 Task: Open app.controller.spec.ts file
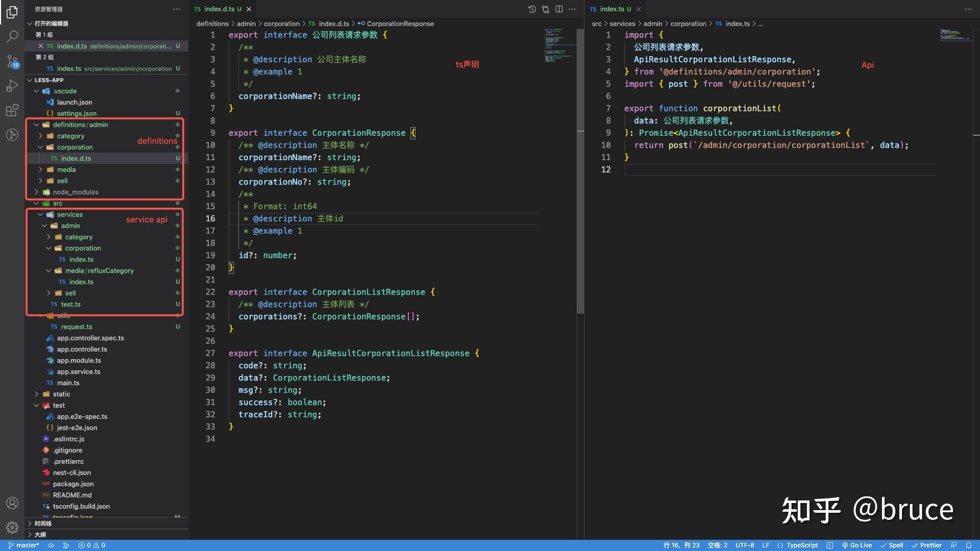coord(90,338)
